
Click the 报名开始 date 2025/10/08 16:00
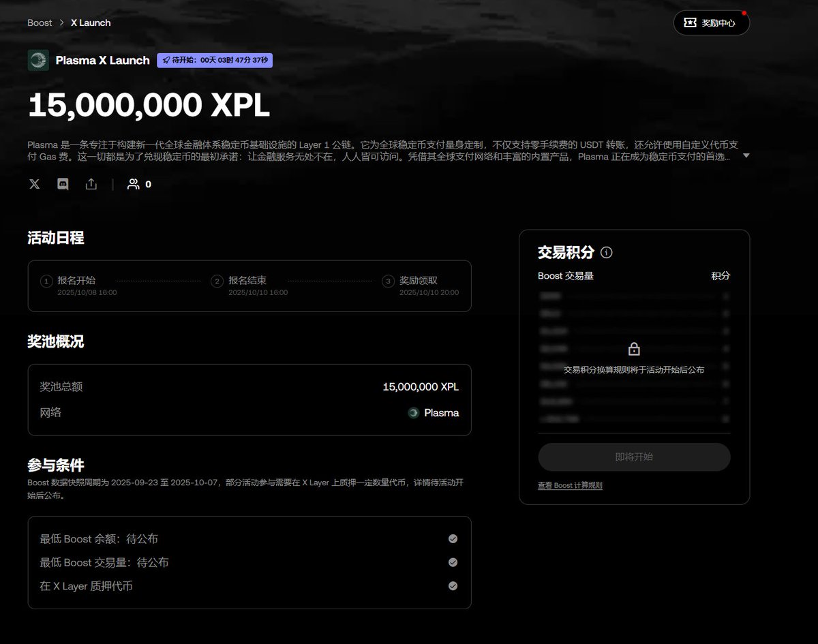pos(87,292)
